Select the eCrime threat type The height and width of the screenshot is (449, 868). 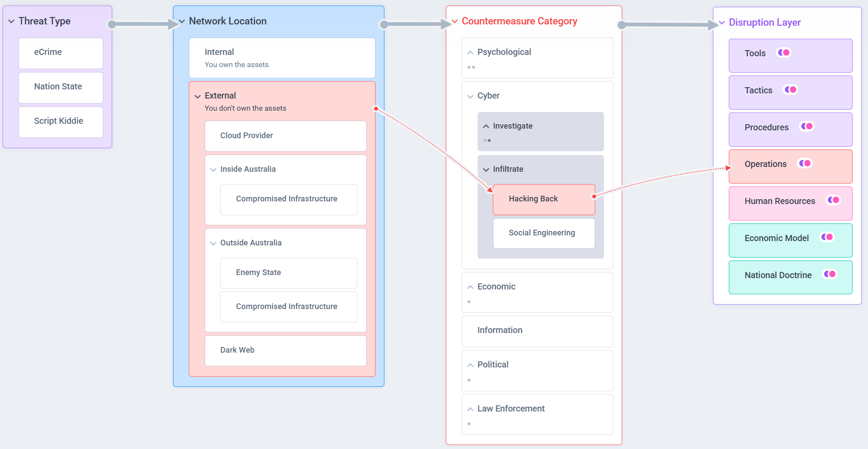tap(61, 53)
